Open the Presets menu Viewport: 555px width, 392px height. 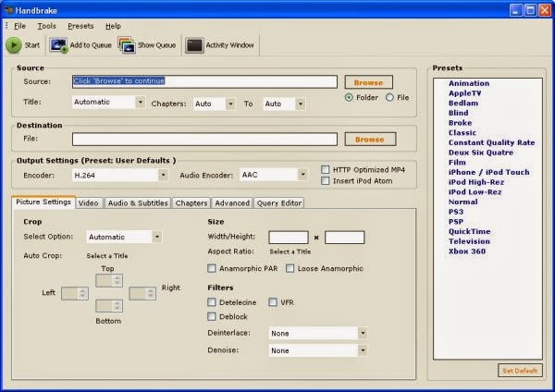pyautogui.click(x=80, y=26)
